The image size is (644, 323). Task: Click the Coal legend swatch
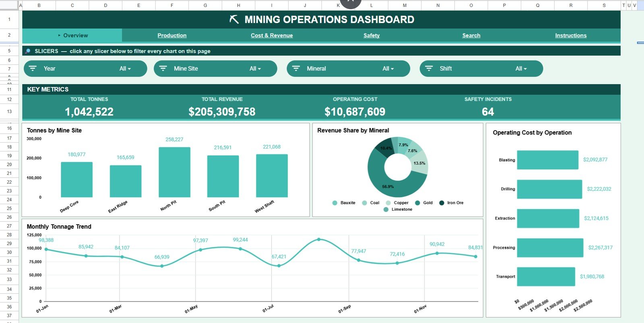pos(365,203)
